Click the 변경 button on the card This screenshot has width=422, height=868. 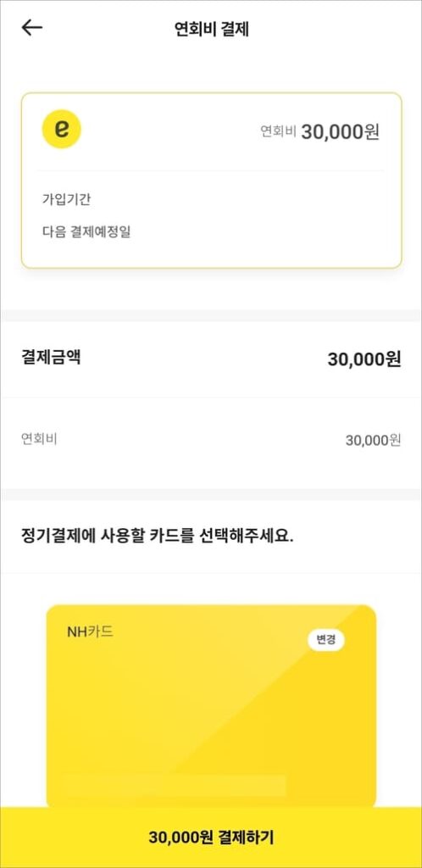point(325,641)
